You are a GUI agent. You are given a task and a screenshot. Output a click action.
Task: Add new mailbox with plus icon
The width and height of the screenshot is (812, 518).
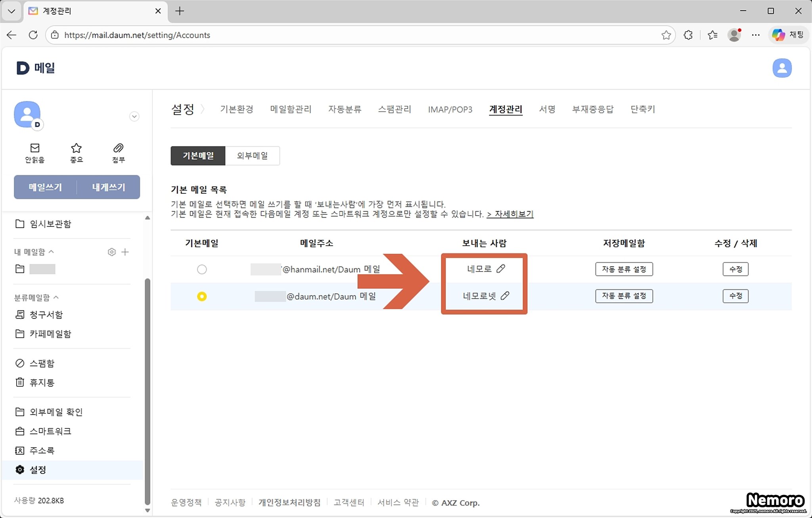[125, 252]
